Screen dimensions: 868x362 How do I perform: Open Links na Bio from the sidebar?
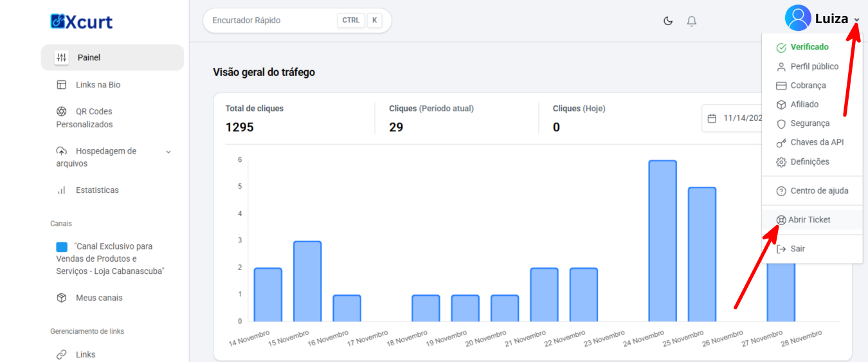pyautogui.click(x=98, y=85)
